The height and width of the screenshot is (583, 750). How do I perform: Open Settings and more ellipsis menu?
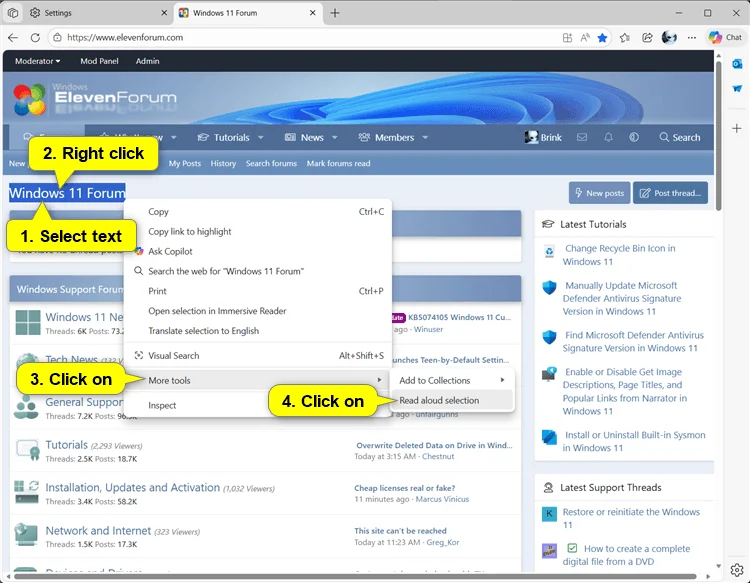coord(692,37)
